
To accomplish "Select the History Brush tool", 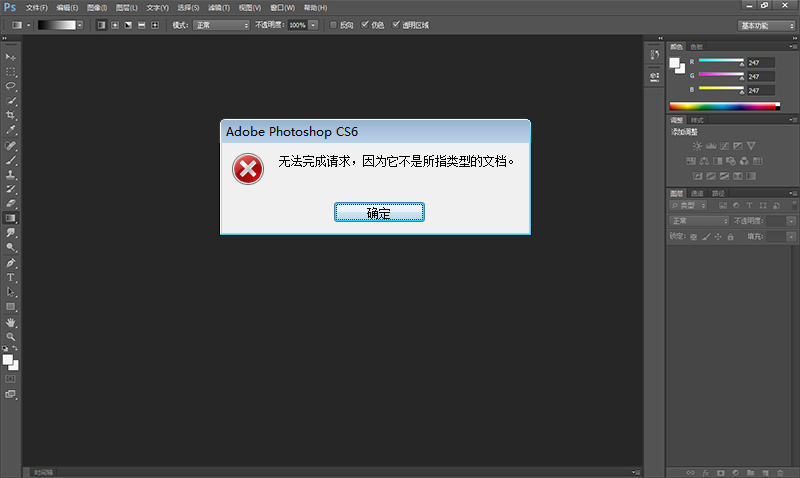I will (10, 189).
